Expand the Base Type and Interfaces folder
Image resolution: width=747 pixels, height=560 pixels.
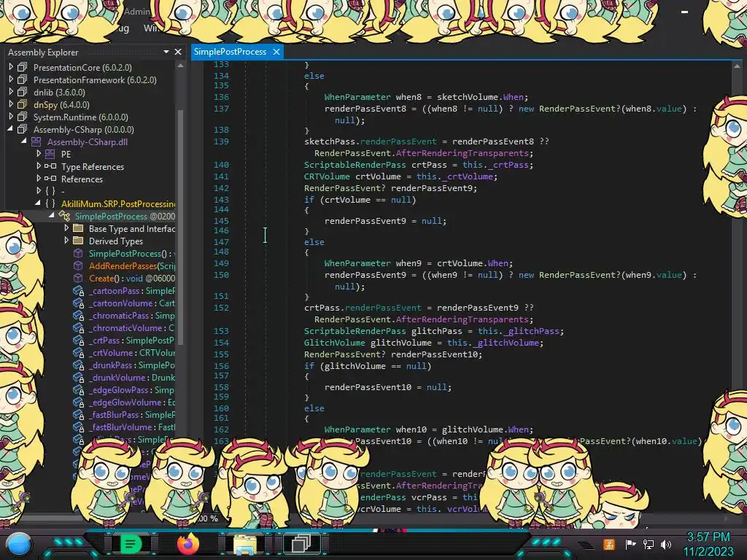66,228
